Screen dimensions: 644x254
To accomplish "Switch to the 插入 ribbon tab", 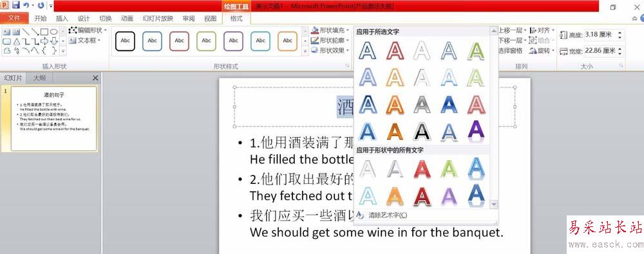I will (x=62, y=19).
